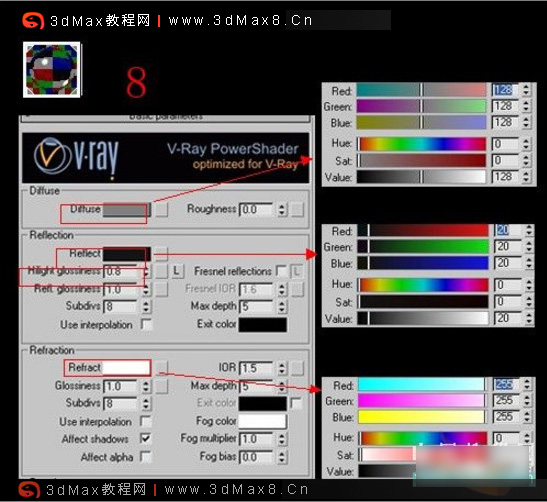
Task: Click Red value field showing 128
Action: pos(505,90)
